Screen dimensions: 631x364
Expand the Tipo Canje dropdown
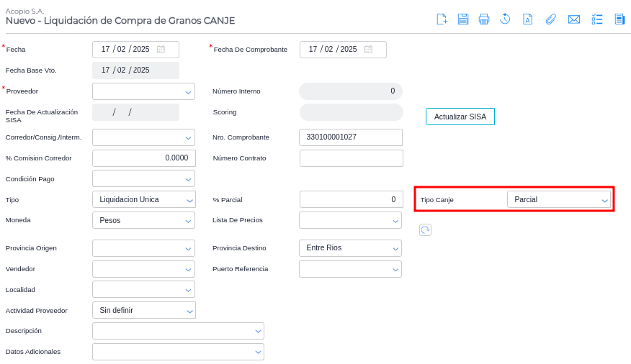[x=604, y=200]
